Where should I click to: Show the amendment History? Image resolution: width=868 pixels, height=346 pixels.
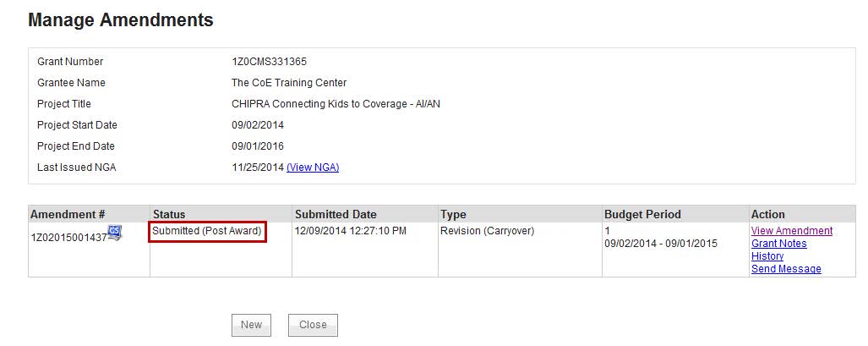pos(767,256)
